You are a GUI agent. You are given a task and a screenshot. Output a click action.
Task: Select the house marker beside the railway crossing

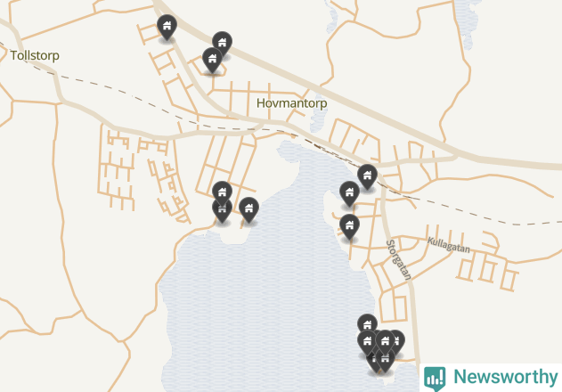tap(367, 176)
